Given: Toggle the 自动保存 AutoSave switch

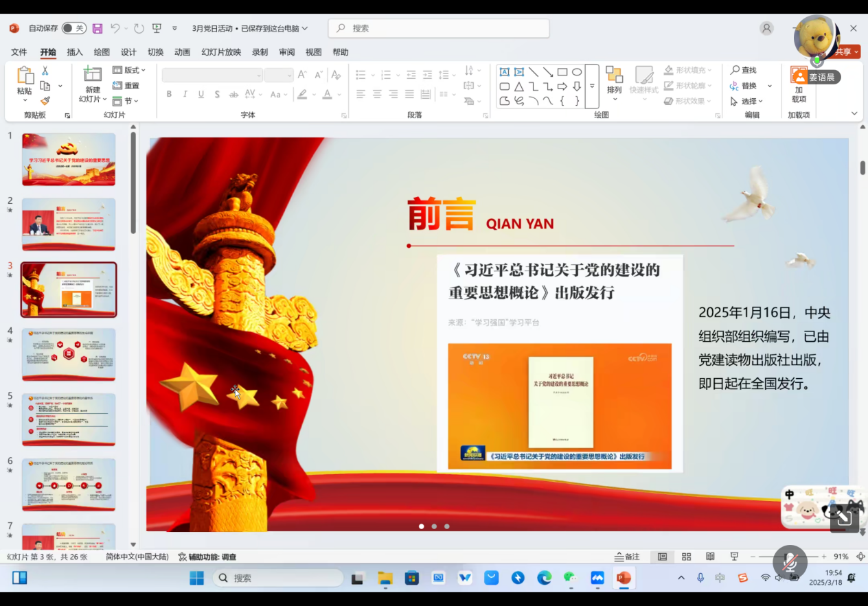Looking at the screenshot, I should [73, 28].
